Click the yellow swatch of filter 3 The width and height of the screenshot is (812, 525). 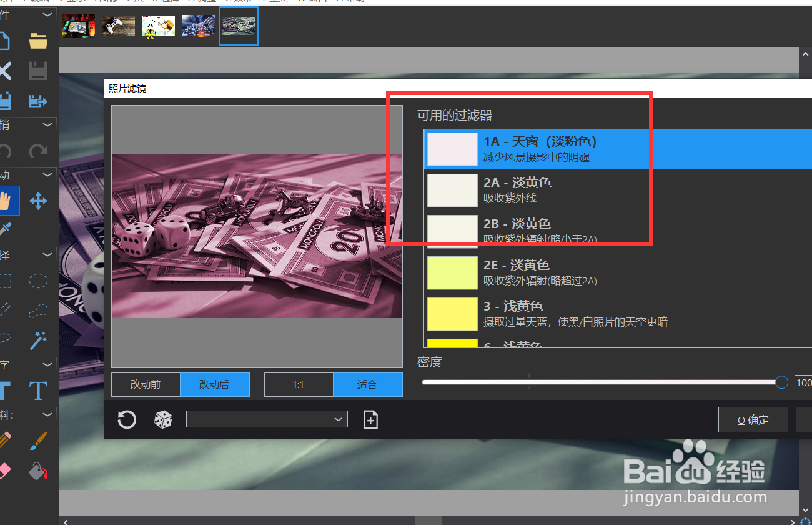point(452,314)
